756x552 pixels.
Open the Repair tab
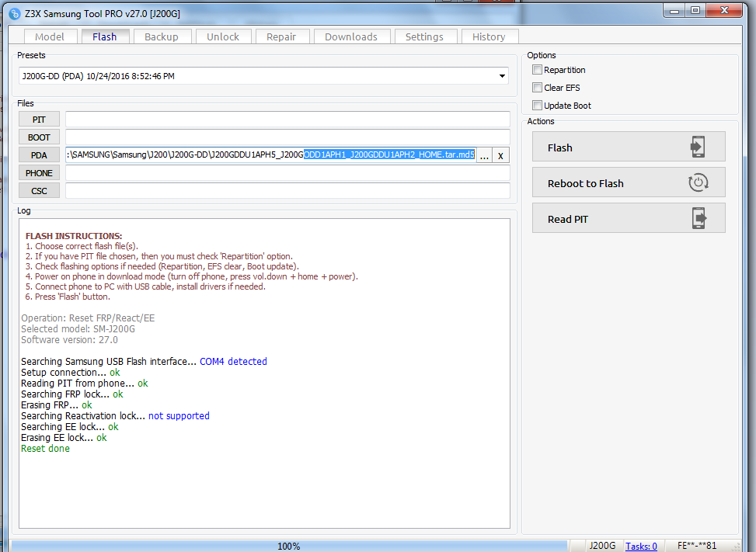(x=281, y=36)
